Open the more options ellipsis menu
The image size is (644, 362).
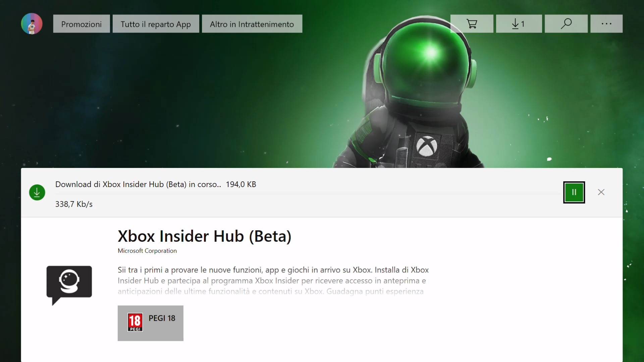point(606,24)
